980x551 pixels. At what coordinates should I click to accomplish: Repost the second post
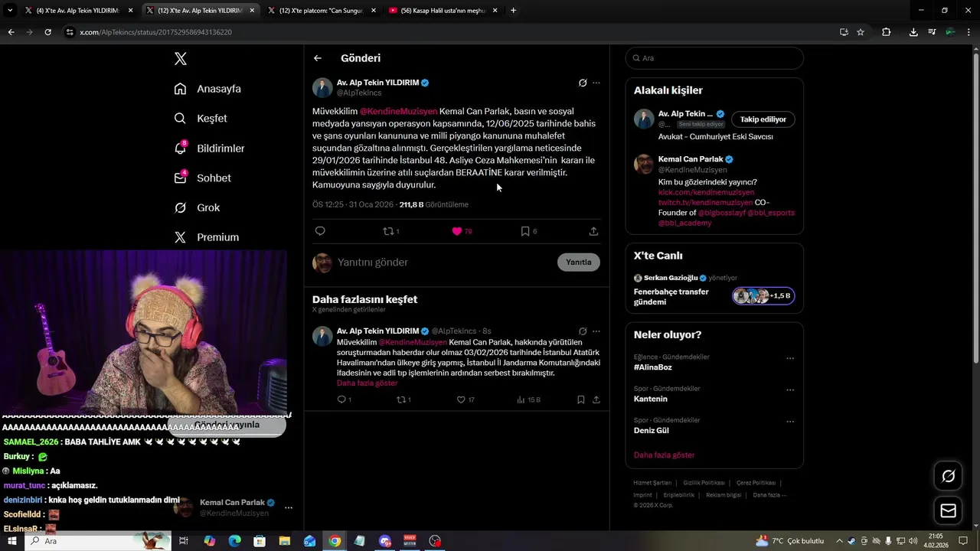pyautogui.click(x=401, y=399)
